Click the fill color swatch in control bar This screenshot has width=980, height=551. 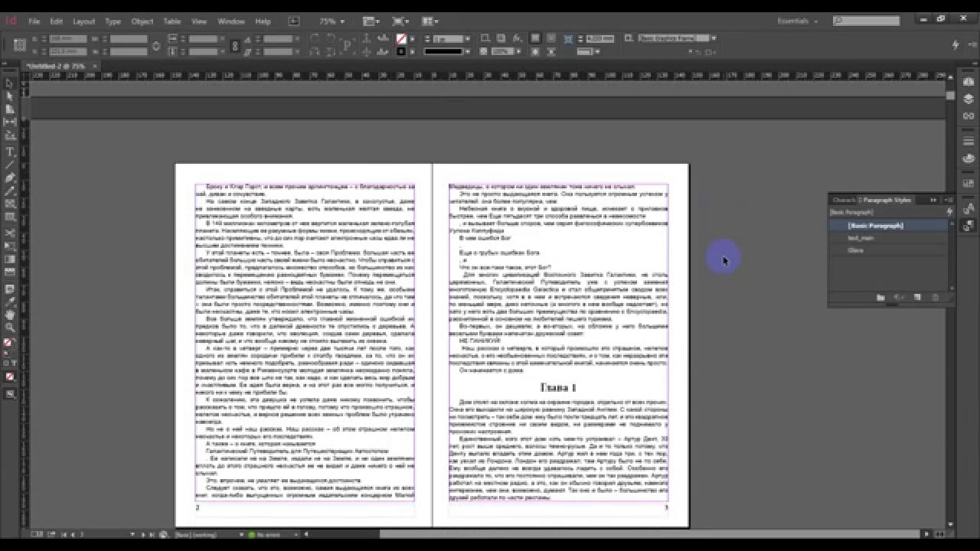pyautogui.click(x=401, y=38)
